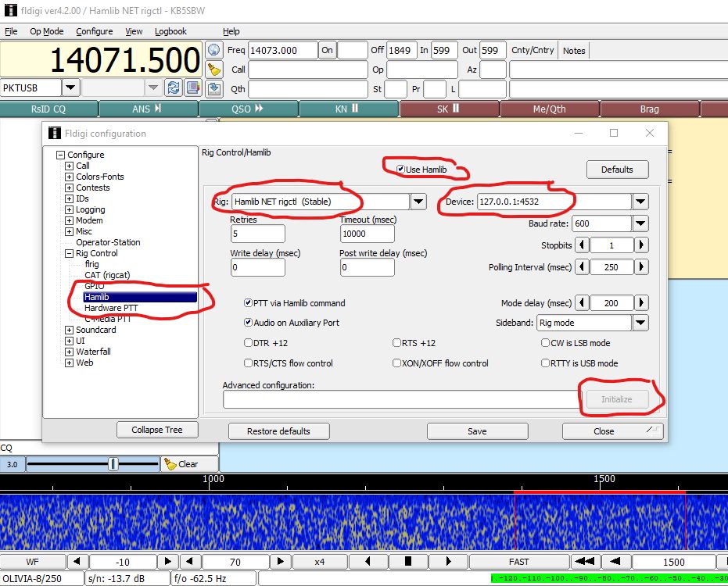Click the fast-rewind double arrow on cursor frequency
Screen dimensions: 728x586
[585, 562]
